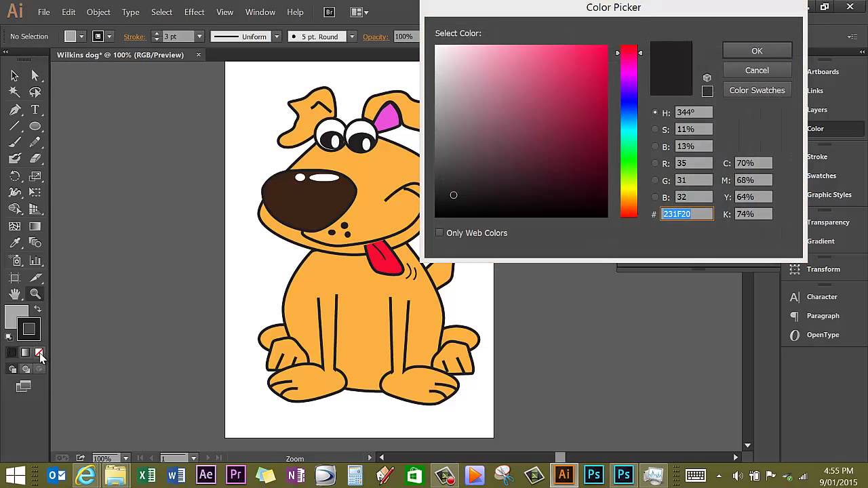Select the Rotate tool
This screenshot has width=868, height=488.
pos(14,176)
